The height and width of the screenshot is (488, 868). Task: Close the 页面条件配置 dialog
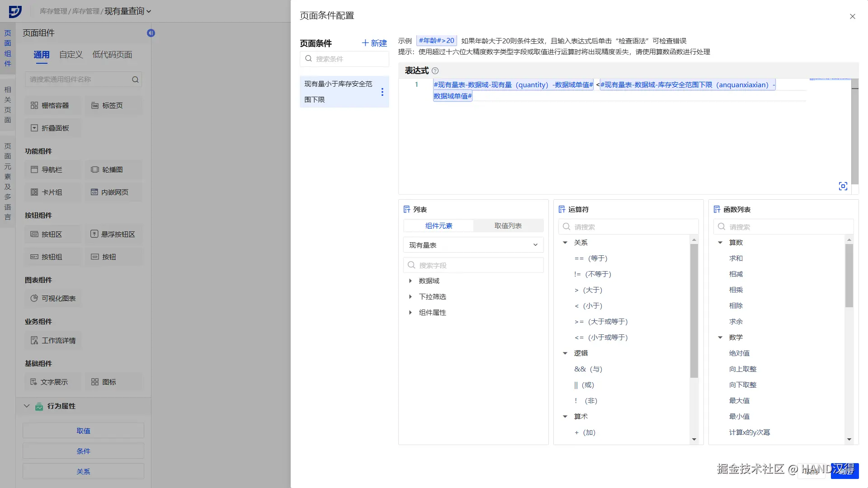point(852,17)
